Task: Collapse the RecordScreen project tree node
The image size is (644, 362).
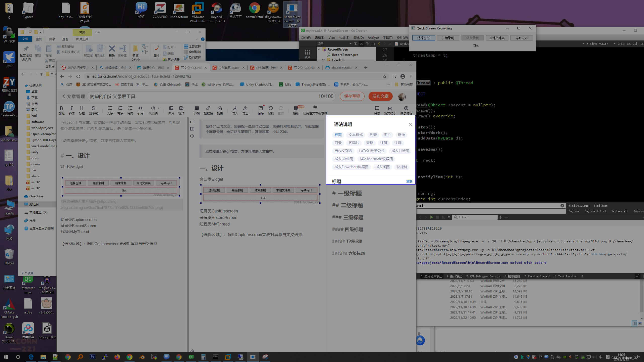Action: click(319, 49)
